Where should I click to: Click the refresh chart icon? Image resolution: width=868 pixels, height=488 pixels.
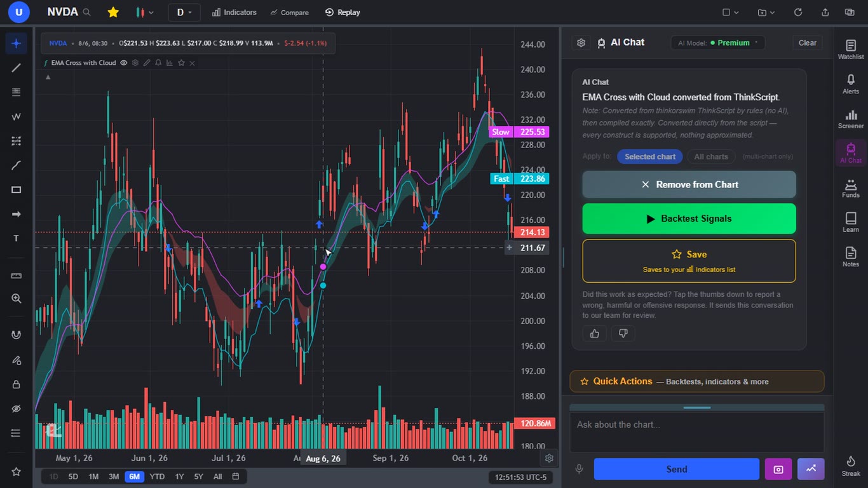798,12
